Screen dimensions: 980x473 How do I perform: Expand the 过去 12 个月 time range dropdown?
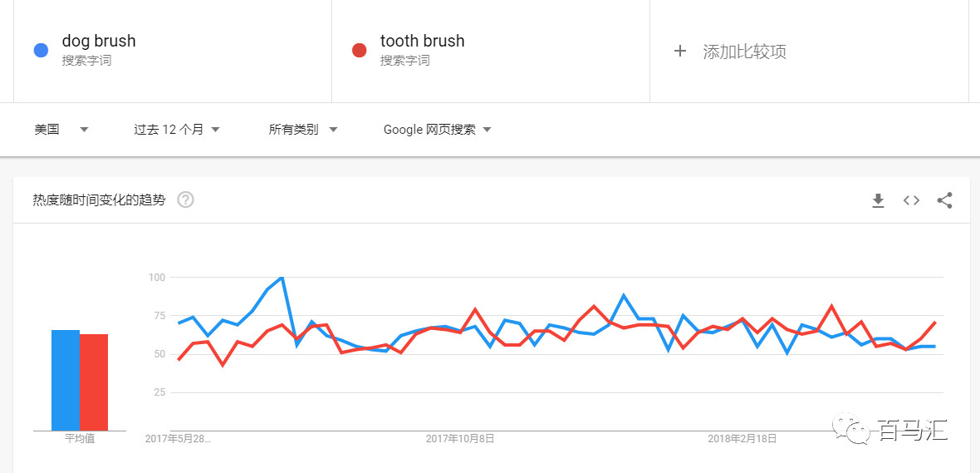coord(177,130)
